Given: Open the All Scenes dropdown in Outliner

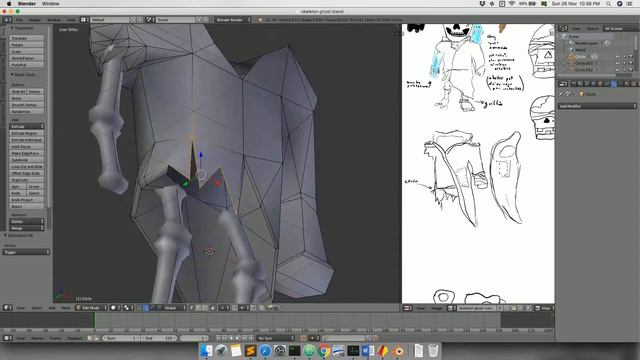Looking at the screenshot, I should click(620, 28).
